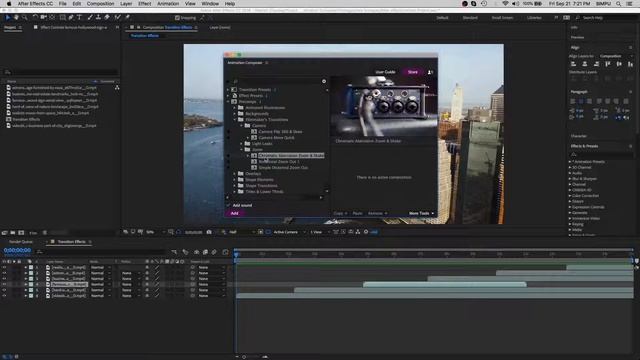Expand the Light Leaks folder
The width and height of the screenshot is (640, 360).
[x=241, y=144]
